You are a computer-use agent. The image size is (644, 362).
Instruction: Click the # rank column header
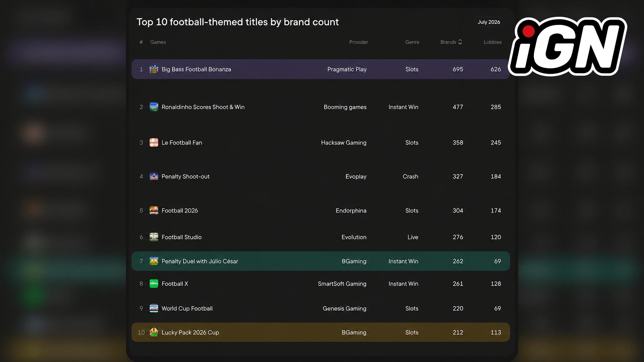(x=141, y=42)
